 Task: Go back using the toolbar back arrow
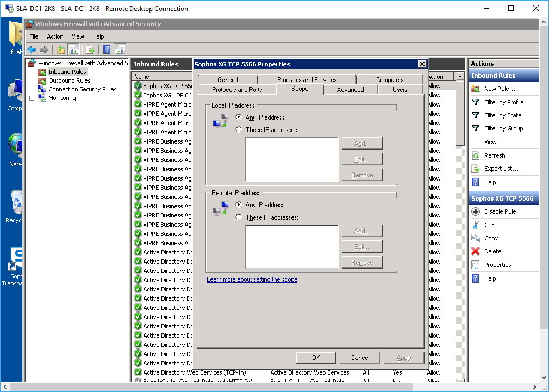(32, 49)
